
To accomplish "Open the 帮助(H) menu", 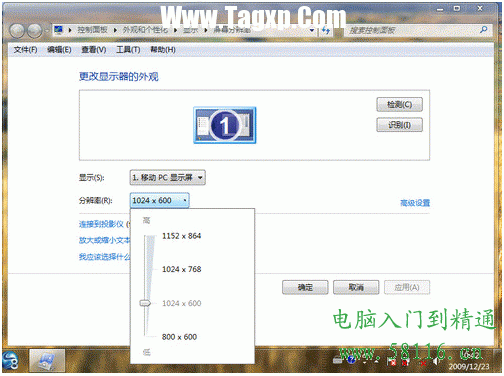I will click(163, 50).
